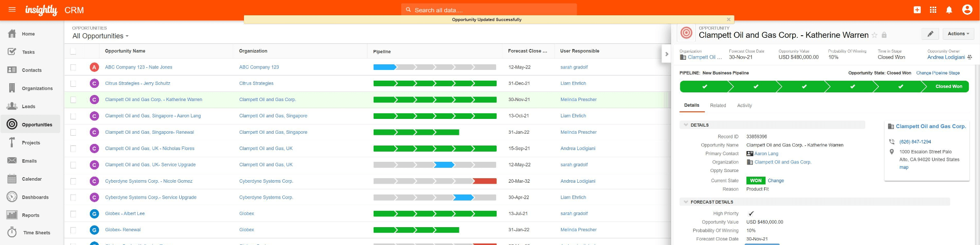Open the map link in organization card
This screenshot has height=245, width=980.
tap(903, 167)
